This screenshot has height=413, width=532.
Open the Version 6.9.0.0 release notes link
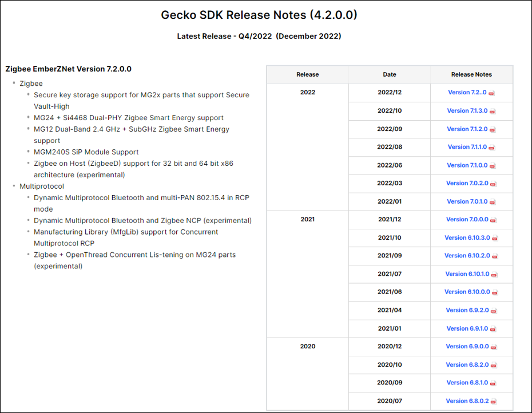tap(467, 347)
